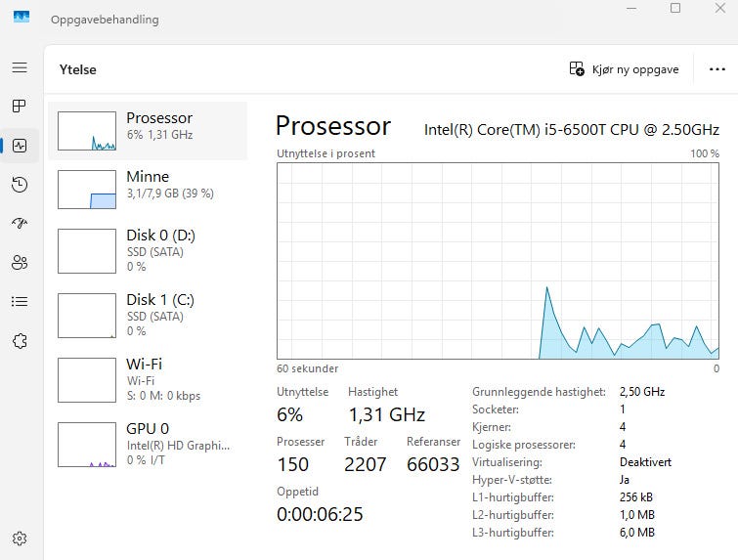Click the Kjør ny oppgave button
The image size is (738, 560).
(x=624, y=69)
